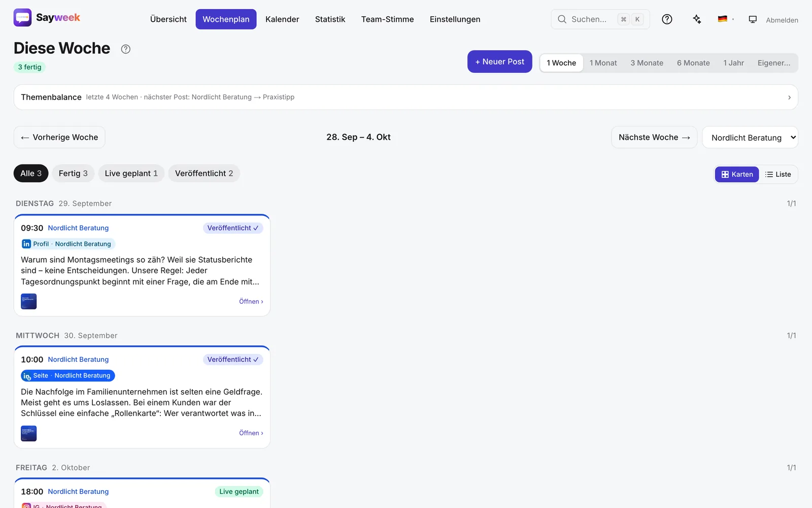Click the monitor display theme icon

point(753,19)
